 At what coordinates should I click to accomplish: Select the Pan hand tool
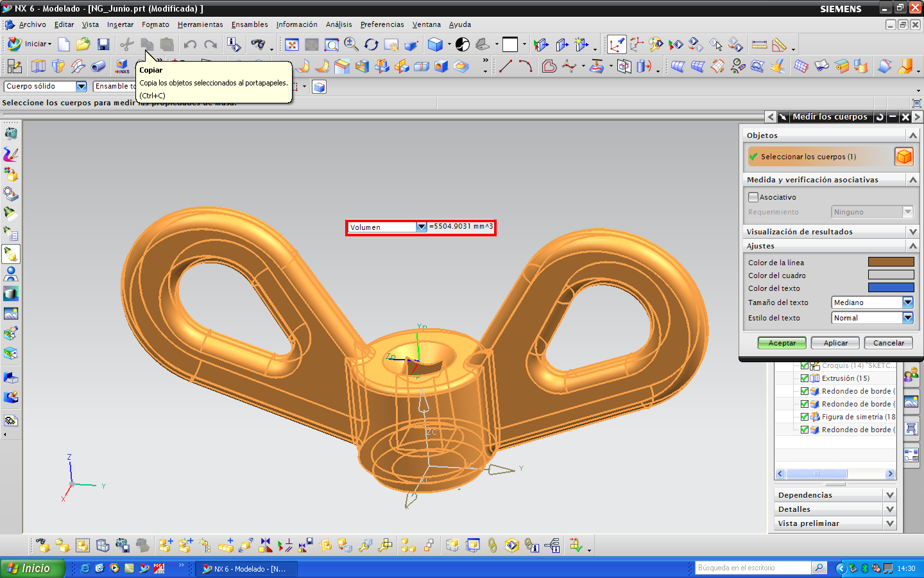click(x=391, y=44)
